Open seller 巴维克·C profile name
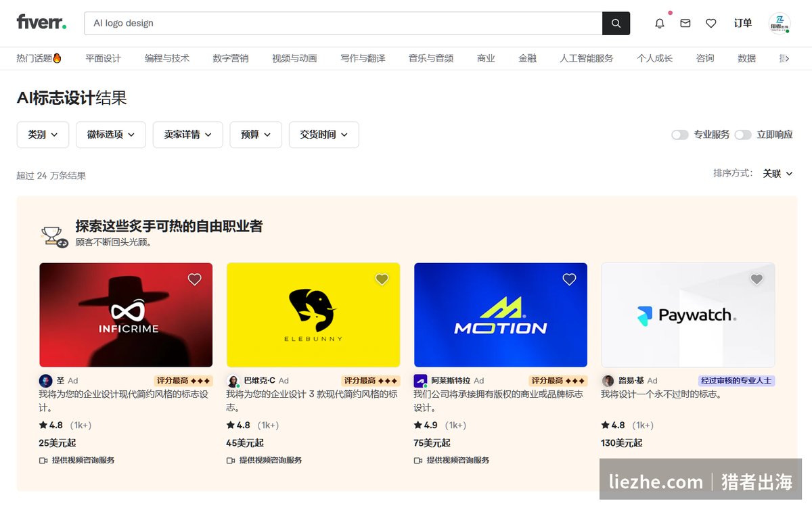This screenshot has height=508, width=812. point(260,381)
